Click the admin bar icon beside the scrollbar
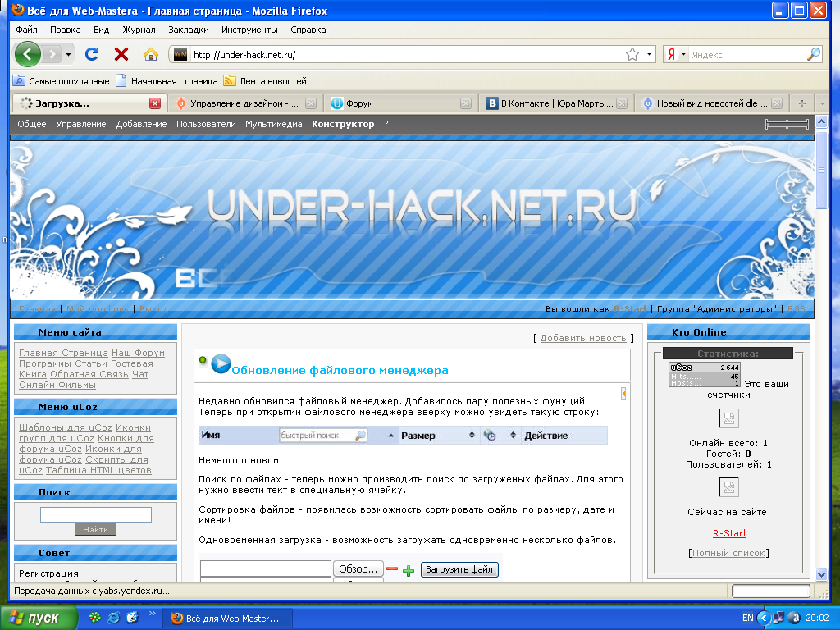Screen dimensions: 840x630 [787, 125]
